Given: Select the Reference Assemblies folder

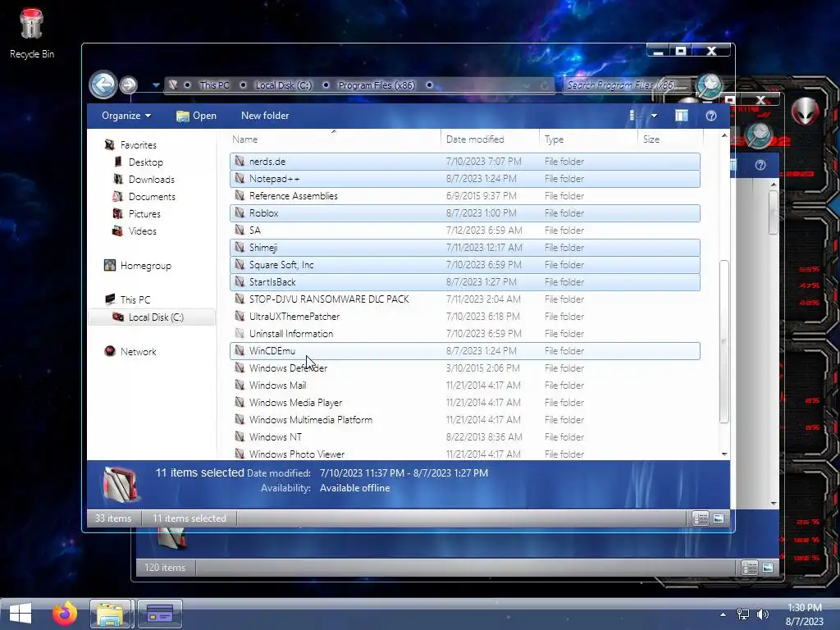Looking at the screenshot, I should coord(464,195).
